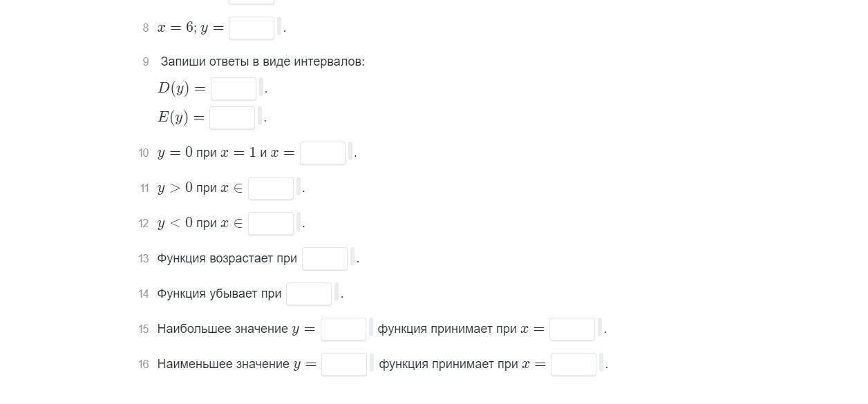Focus the 'Функция убывает при' answer field

309,294
